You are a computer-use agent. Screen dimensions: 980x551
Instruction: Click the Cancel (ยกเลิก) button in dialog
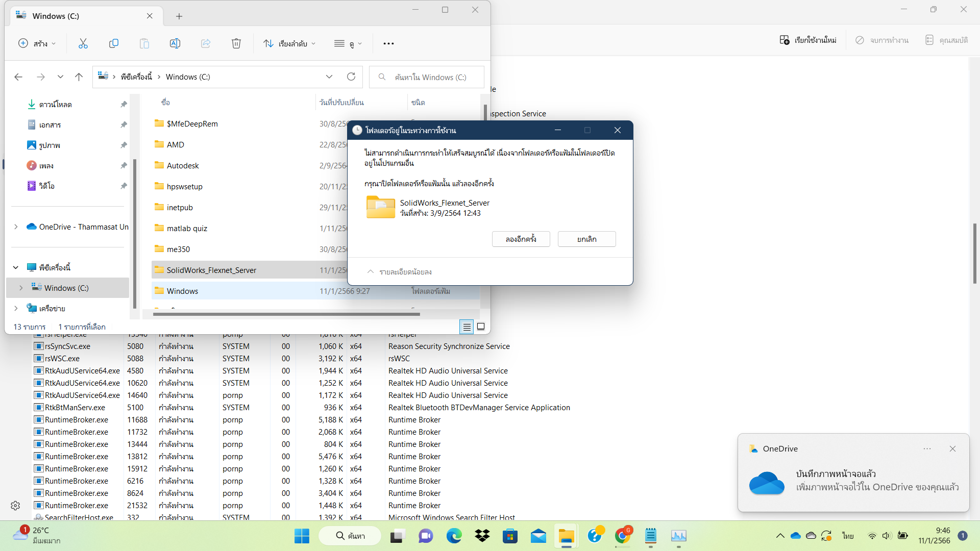(586, 239)
